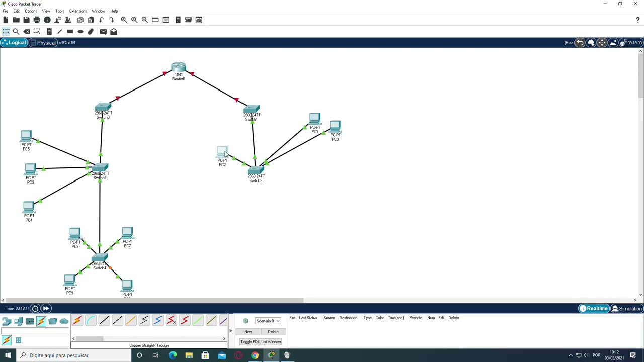Click the Delete scenario button
The height and width of the screenshot is (362, 644).
click(x=273, y=332)
